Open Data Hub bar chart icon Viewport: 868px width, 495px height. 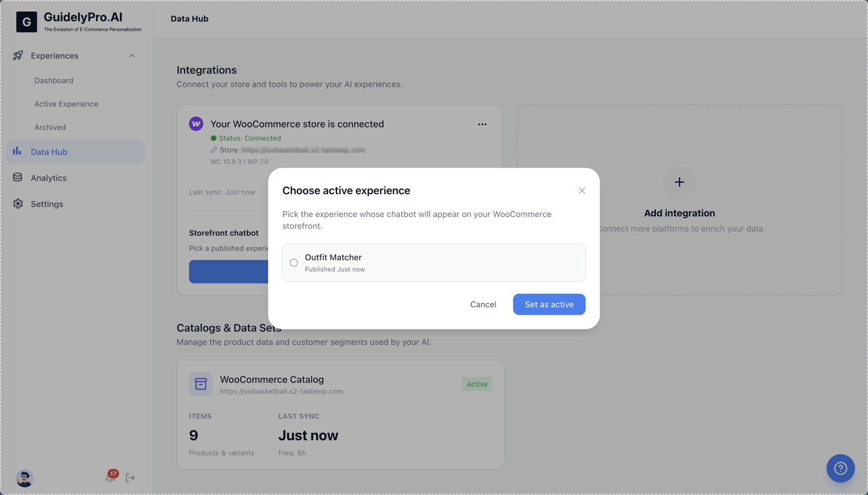click(x=17, y=151)
